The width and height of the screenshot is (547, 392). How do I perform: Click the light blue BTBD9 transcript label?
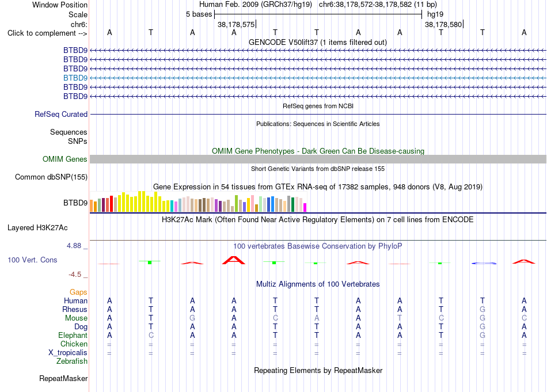tap(75, 78)
